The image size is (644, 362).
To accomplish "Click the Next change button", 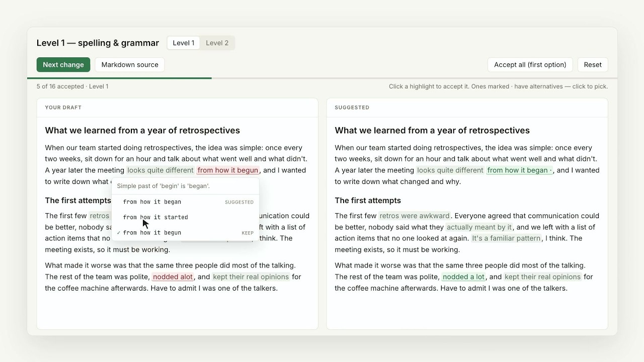I will point(63,64).
